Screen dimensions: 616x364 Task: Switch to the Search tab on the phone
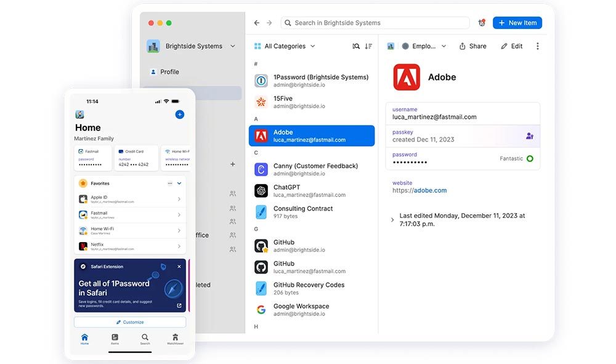pyautogui.click(x=145, y=339)
